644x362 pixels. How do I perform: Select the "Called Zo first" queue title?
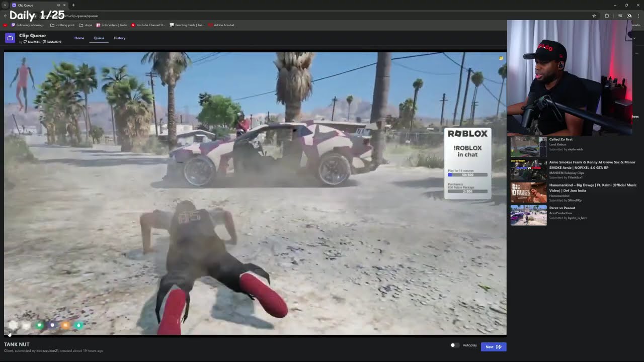560,139
